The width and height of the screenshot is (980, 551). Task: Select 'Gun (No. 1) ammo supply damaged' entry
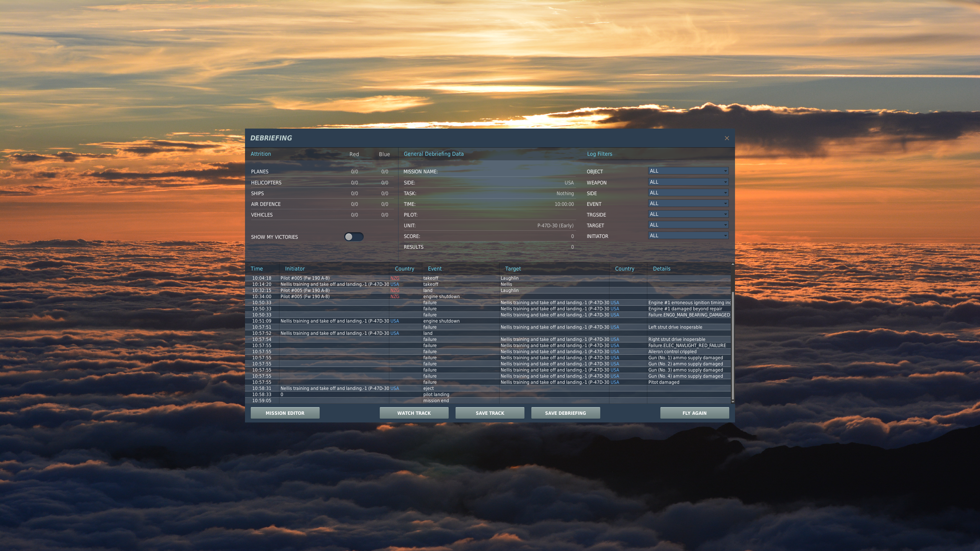coord(488,358)
